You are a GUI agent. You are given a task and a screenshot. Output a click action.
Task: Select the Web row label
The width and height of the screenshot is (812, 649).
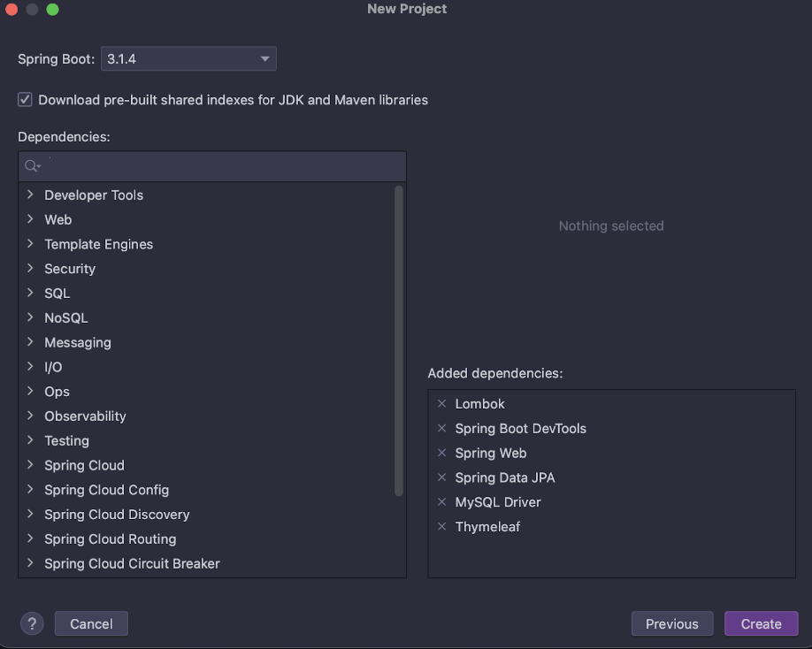coord(58,219)
